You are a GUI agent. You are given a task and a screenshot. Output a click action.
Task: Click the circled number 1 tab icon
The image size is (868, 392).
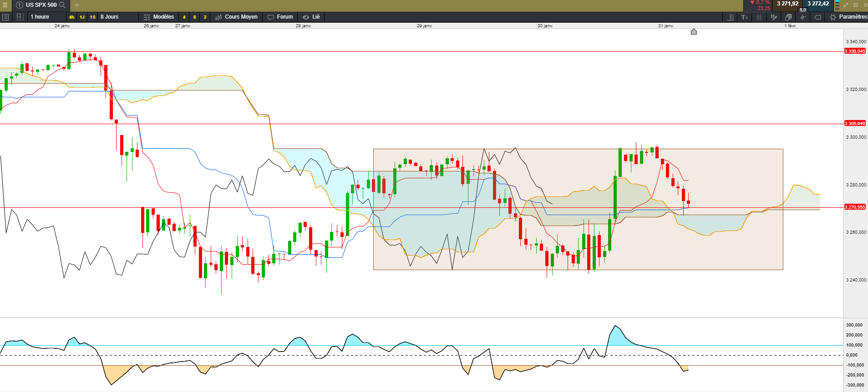20,5
